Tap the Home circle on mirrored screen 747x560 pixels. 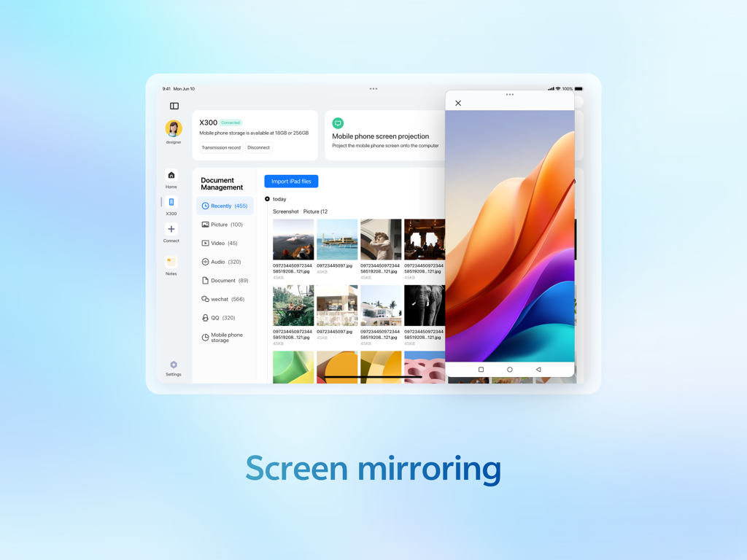510,370
